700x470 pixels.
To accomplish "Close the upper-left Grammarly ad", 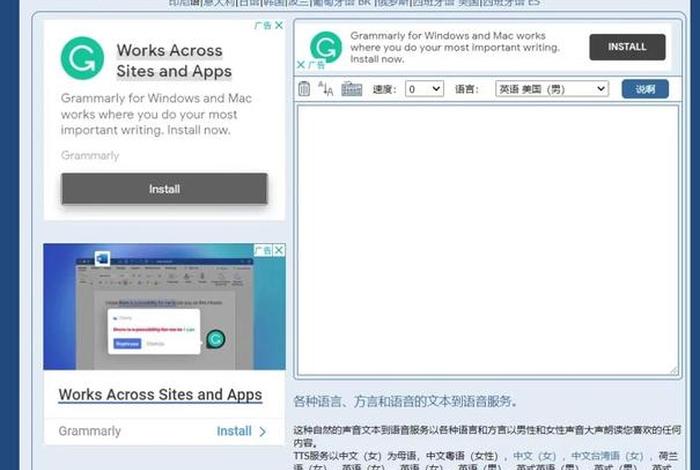I will (279, 25).
